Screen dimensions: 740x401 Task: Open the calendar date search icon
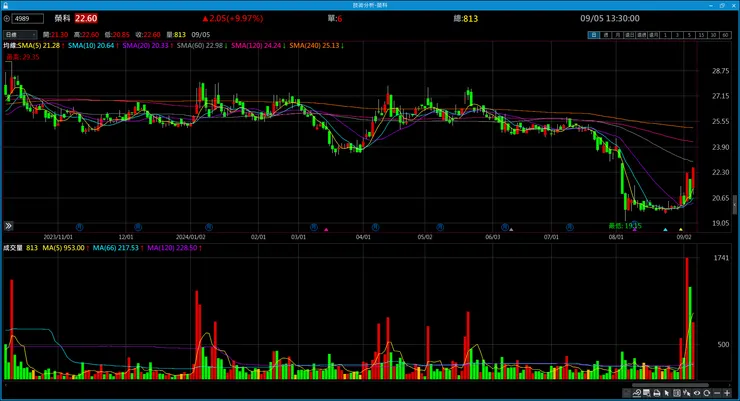(647, 393)
